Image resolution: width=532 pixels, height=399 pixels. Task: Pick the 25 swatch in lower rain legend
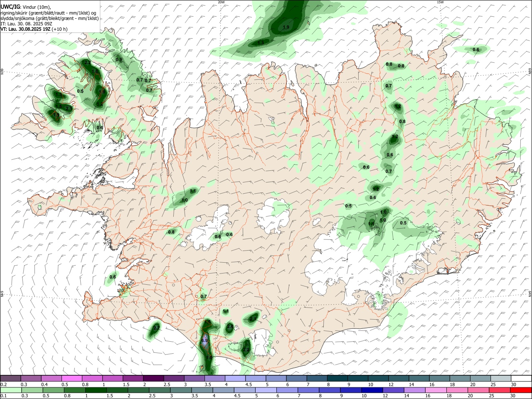pyautogui.click(x=500, y=390)
